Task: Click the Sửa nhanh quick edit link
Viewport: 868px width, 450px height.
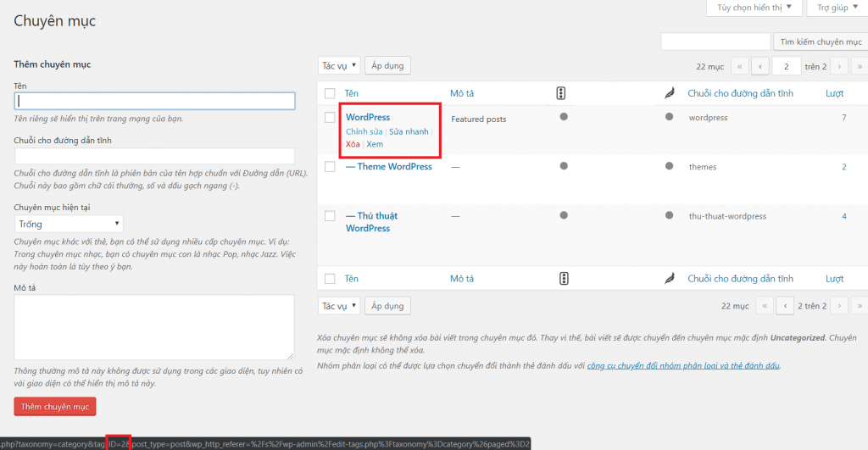Action: [x=409, y=131]
